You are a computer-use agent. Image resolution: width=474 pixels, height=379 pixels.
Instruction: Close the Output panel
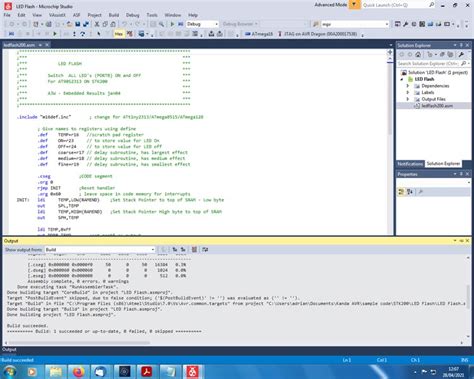(467, 241)
